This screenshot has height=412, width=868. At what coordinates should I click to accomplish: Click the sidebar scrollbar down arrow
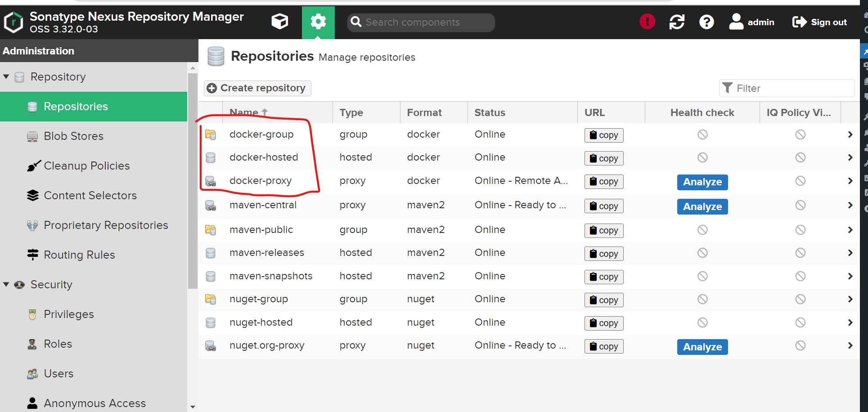(193, 407)
